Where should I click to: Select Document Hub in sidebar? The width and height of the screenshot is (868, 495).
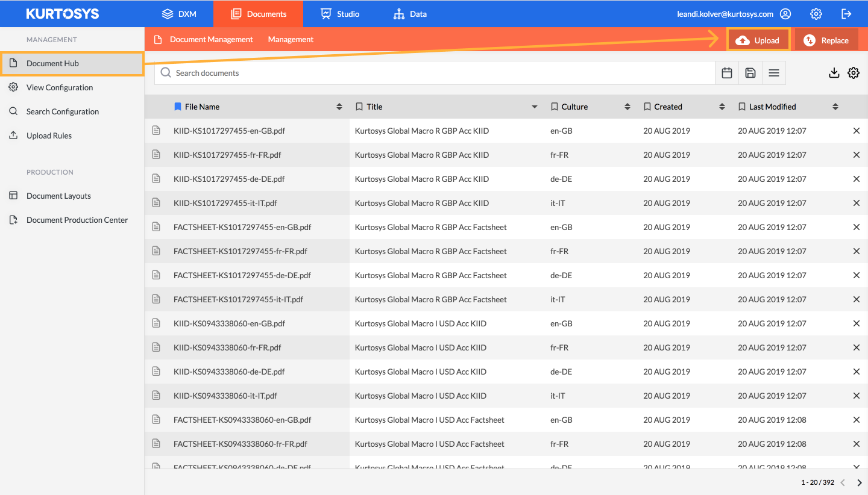[72, 63]
